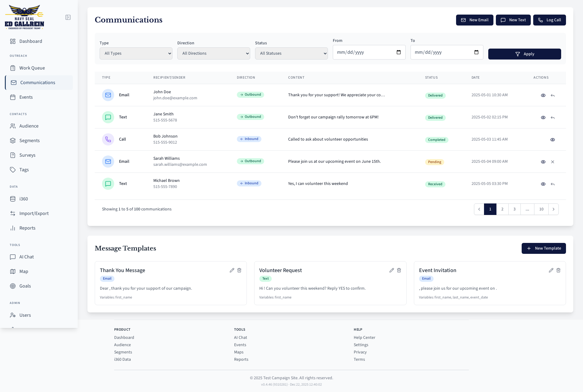Open Work Queue in sidebar
The height and width of the screenshot is (392, 583).
point(32,68)
